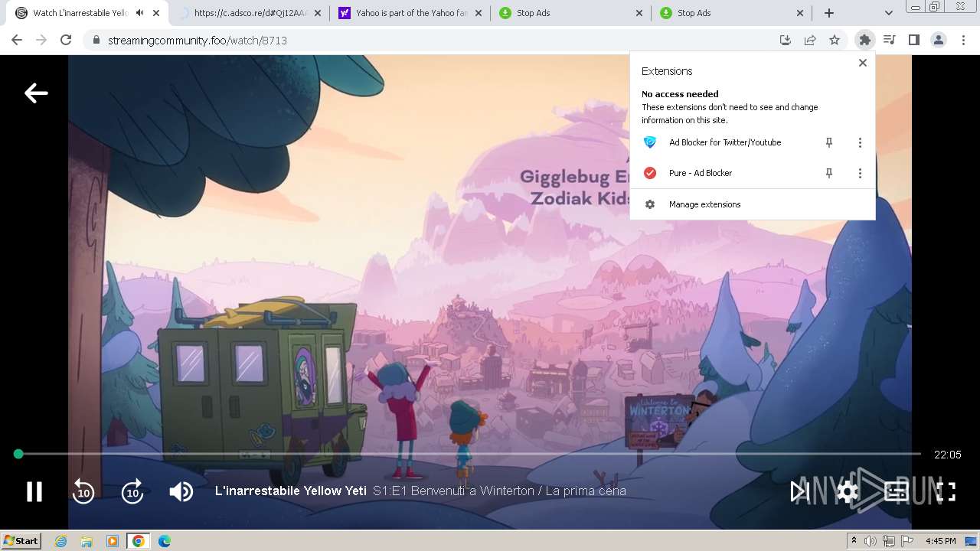Open media player from taskbar
Screen dimensions: 980x551
[113, 541]
